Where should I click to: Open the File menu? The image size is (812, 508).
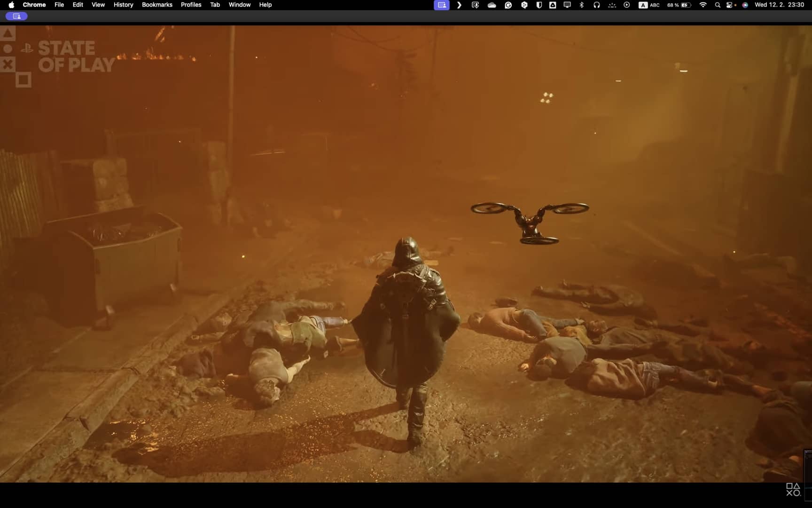[x=59, y=5]
